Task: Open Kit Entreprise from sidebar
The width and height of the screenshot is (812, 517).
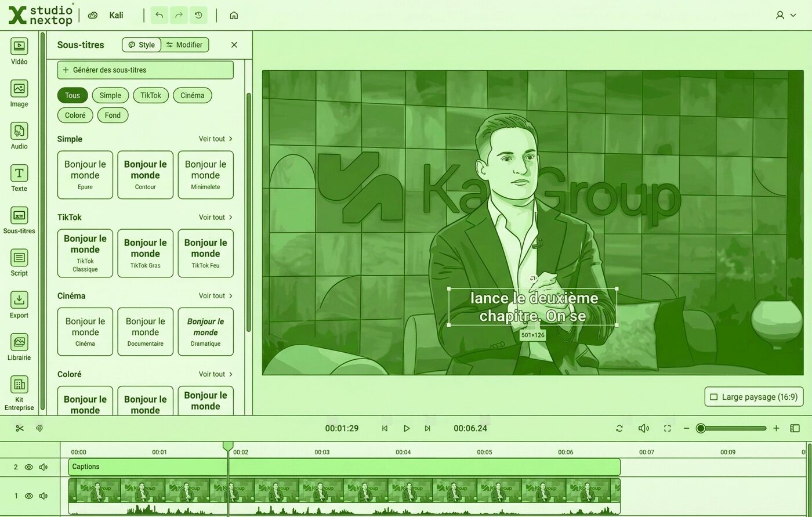Action: pos(19,392)
